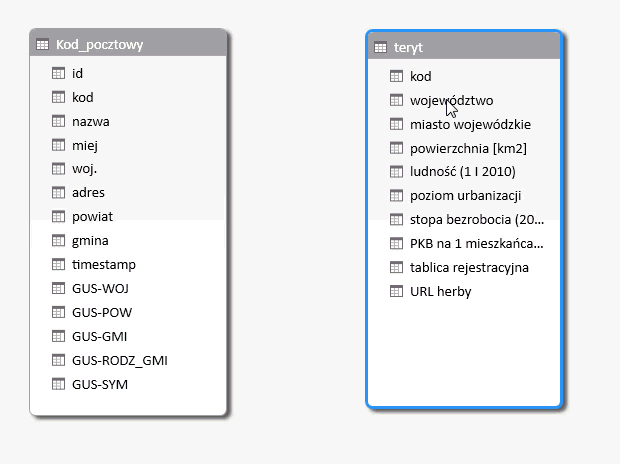
Task: Select the kod field in teryt table
Action: [x=421, y=76]
